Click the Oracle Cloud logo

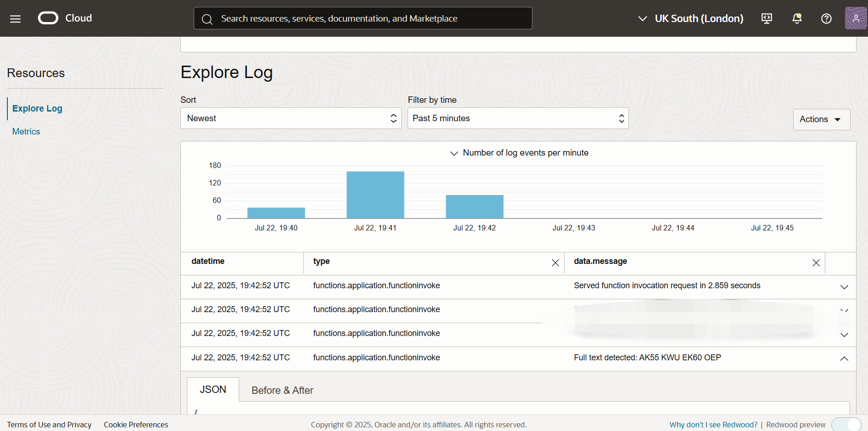pos(65,18)
